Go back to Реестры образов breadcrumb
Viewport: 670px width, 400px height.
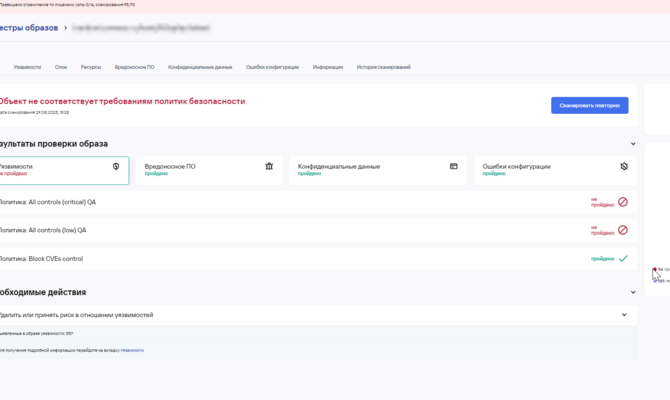coord(29,28)
